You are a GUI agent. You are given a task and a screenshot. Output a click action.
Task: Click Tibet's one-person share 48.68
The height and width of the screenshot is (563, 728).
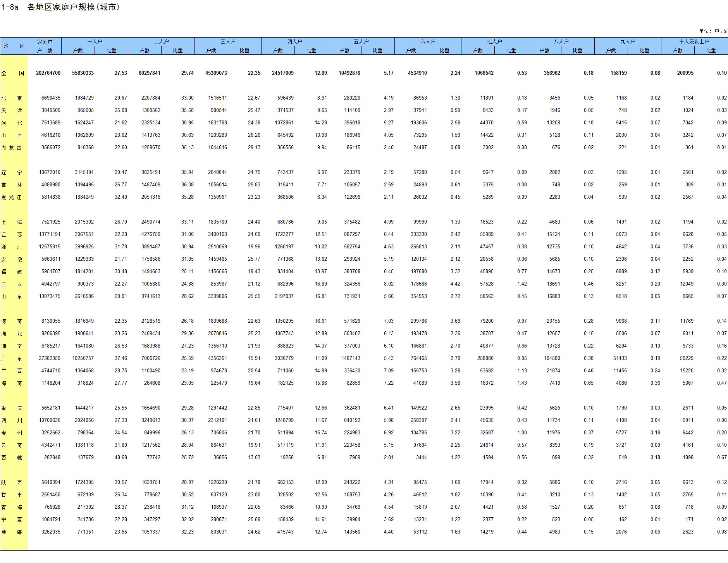[120, 458]
